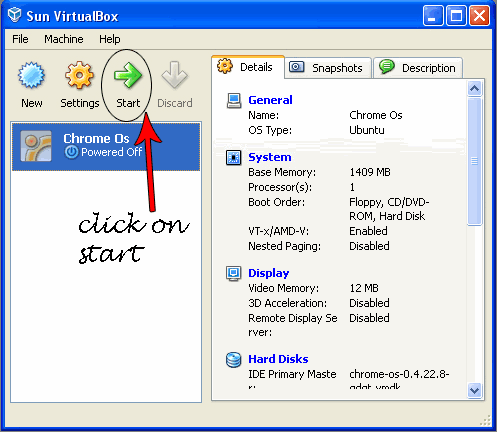This screenshot has height=432, width=497.
Task: Click the Boot Order label
Action: tap(276, 202)
